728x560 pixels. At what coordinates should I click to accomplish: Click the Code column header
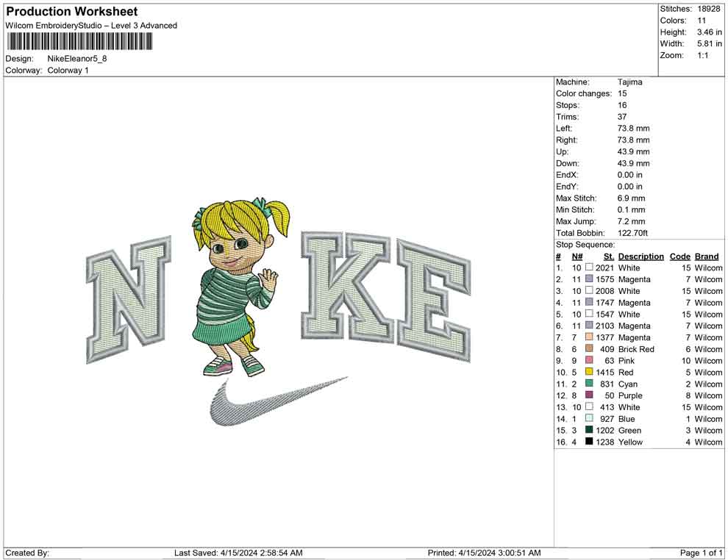pos(679,256)
